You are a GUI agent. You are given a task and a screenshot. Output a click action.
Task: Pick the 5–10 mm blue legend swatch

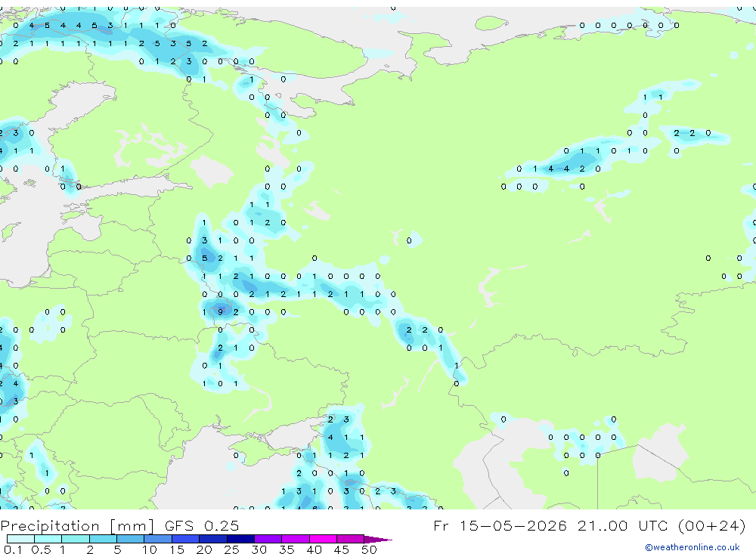click(130, 539)
